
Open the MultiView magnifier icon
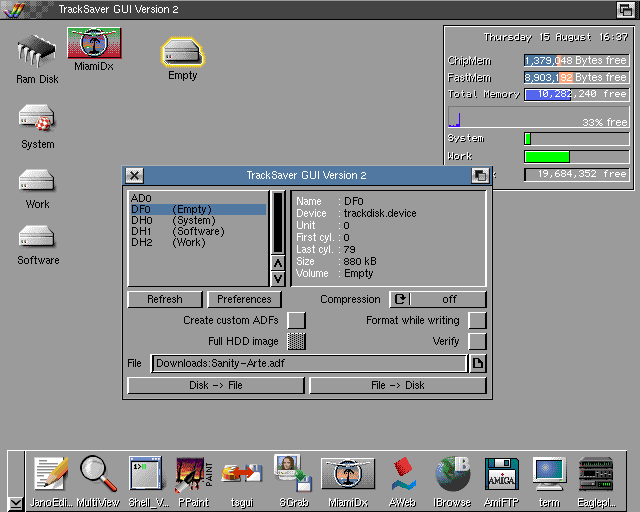pos(98,474)
